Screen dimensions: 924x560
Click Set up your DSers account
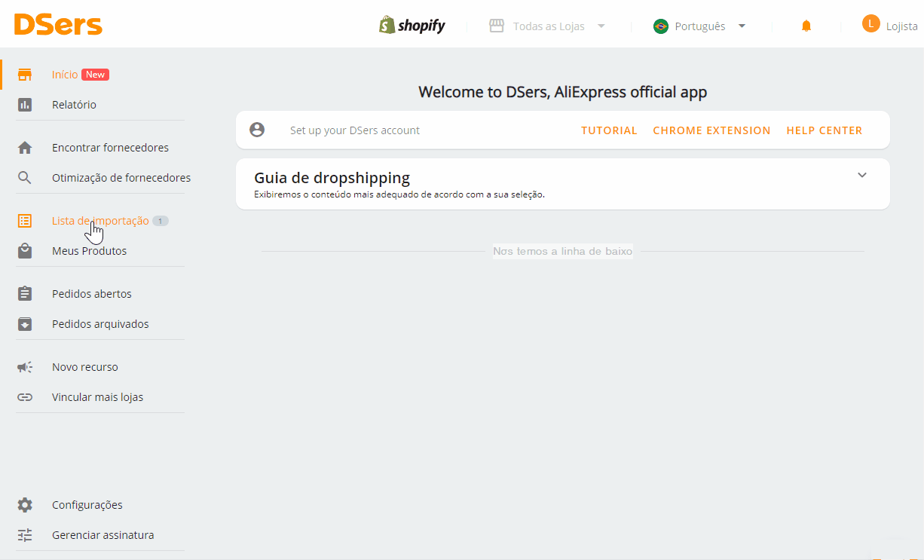pos(355,130)
